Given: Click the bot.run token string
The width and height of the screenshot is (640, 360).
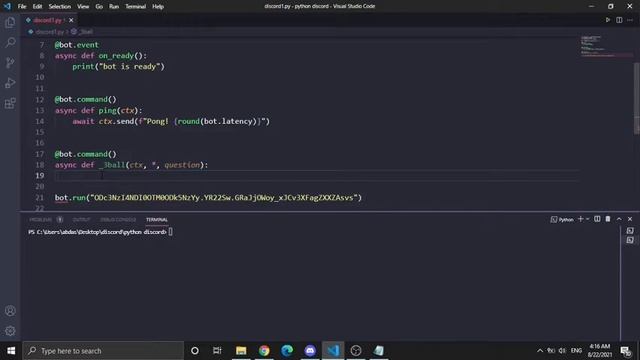Looking at the screenshot, I should point(224,198).
